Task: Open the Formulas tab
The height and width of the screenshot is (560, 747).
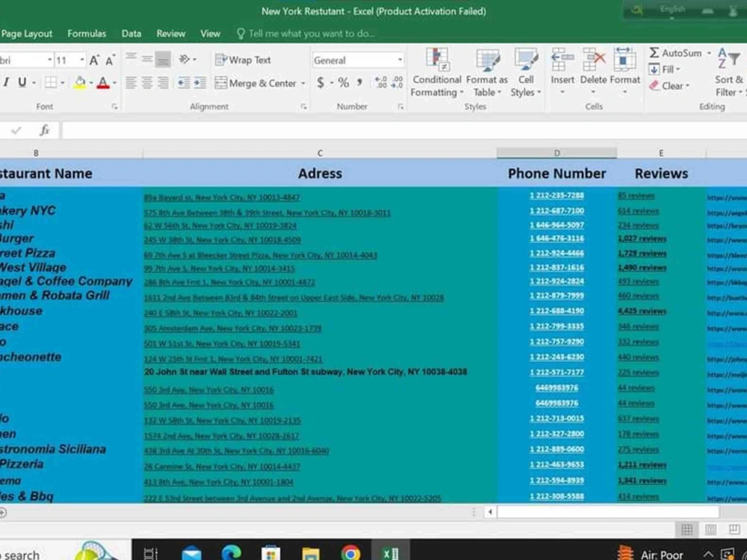Action: (87, 34)
